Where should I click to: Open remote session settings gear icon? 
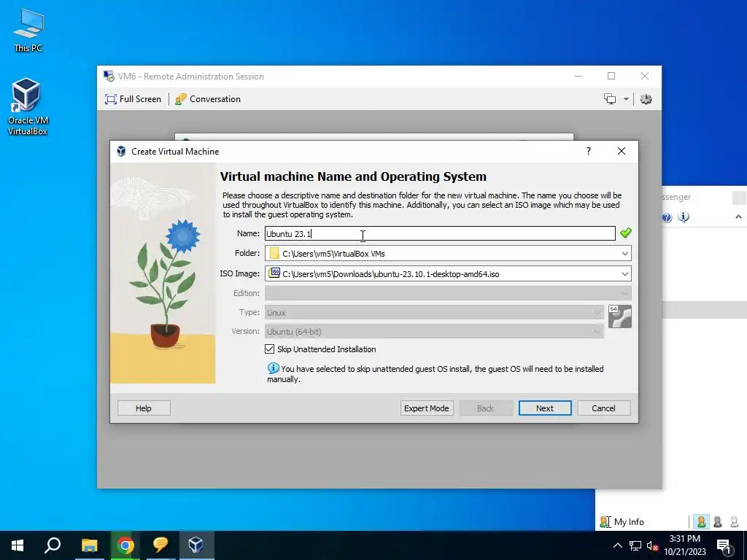(646, 99)
